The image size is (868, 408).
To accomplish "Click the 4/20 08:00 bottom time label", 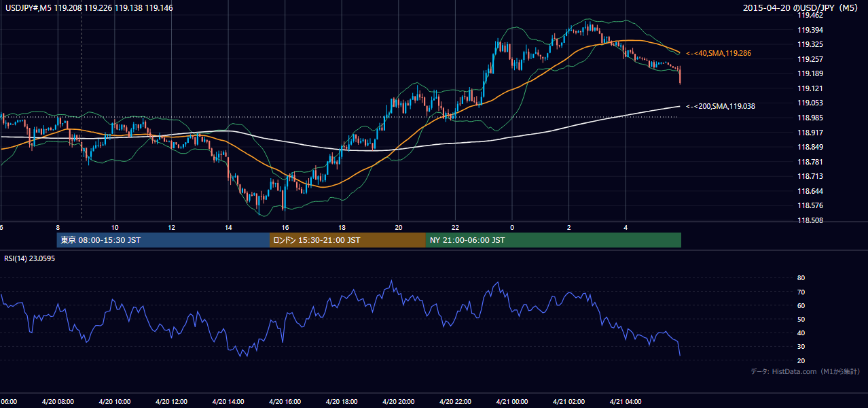I will coord(58,401).
